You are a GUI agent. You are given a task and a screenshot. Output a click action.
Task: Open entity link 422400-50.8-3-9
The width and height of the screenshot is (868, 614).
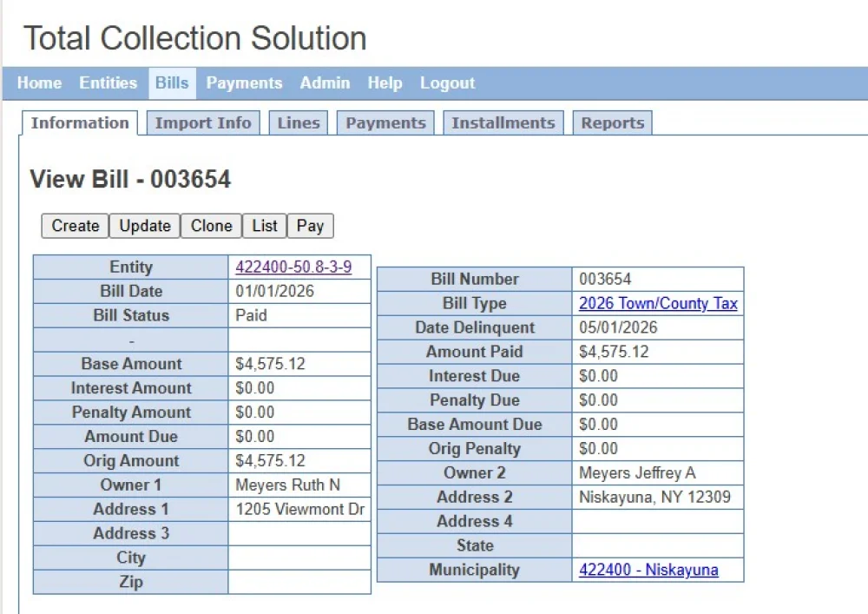[293, 267]
